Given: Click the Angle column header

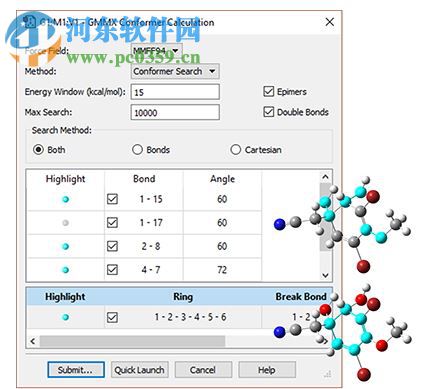Looking at the screenshot, I should tap(222, 179).
